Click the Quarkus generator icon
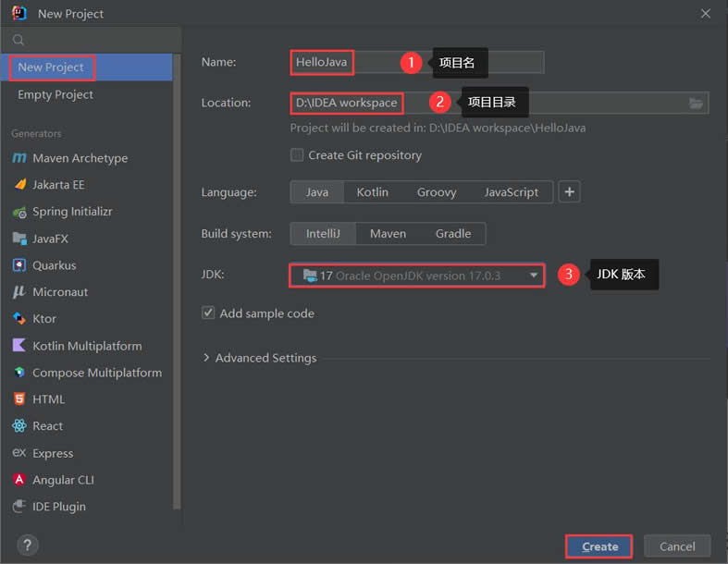Viewport: 728px width, 564px height. click(19, 265)
